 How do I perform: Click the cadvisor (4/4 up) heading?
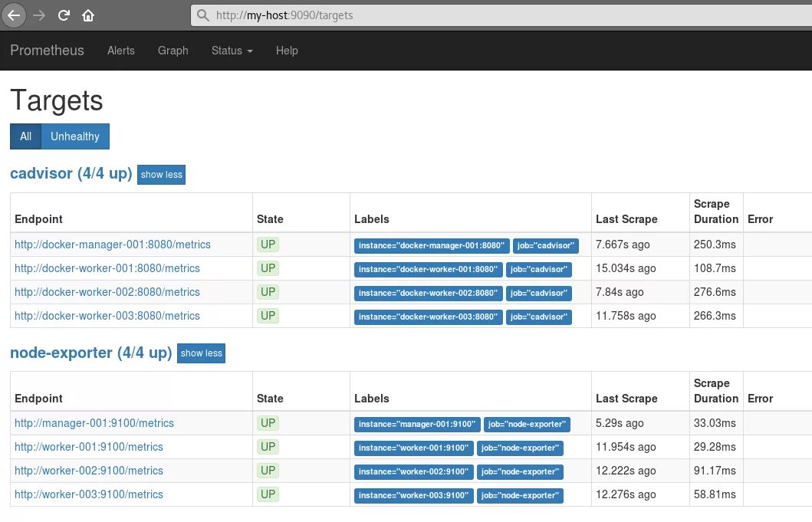pos(71,173)
